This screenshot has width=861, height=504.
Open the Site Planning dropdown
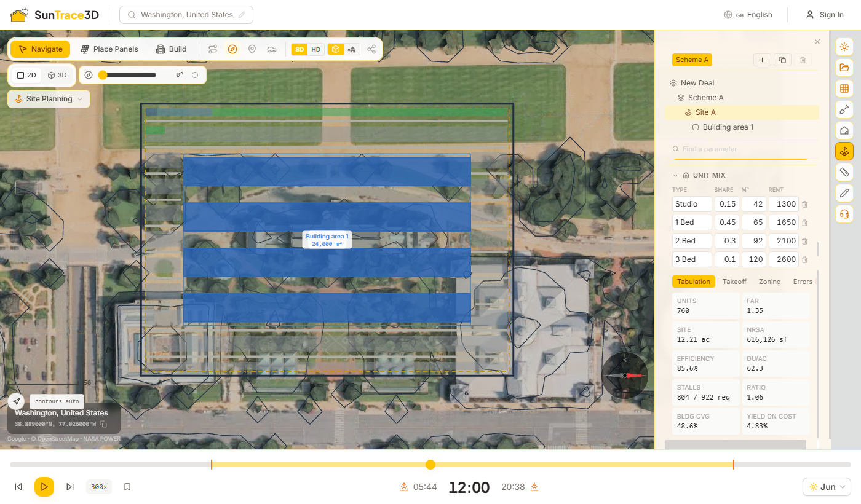[49, 99]
